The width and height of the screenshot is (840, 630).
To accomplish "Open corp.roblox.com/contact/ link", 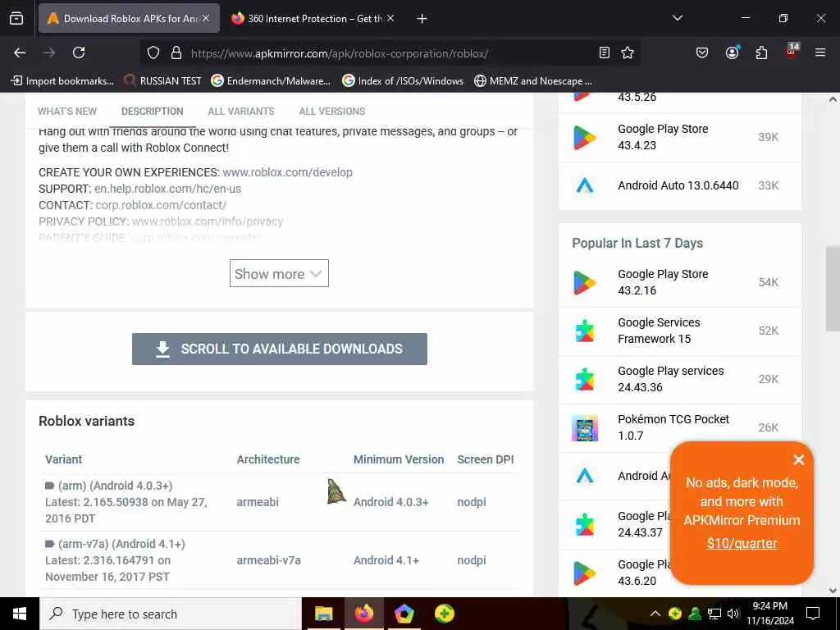I will click(x=161, y=205).
